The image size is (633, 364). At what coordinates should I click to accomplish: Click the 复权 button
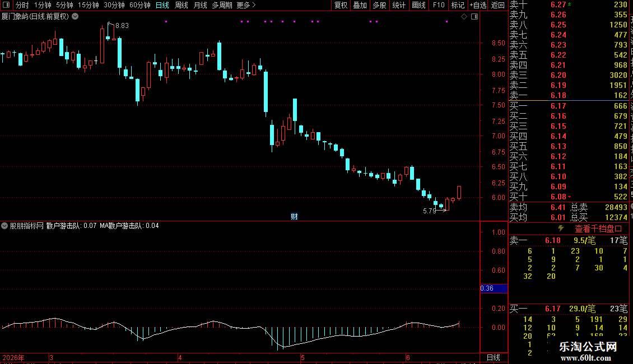341,5
